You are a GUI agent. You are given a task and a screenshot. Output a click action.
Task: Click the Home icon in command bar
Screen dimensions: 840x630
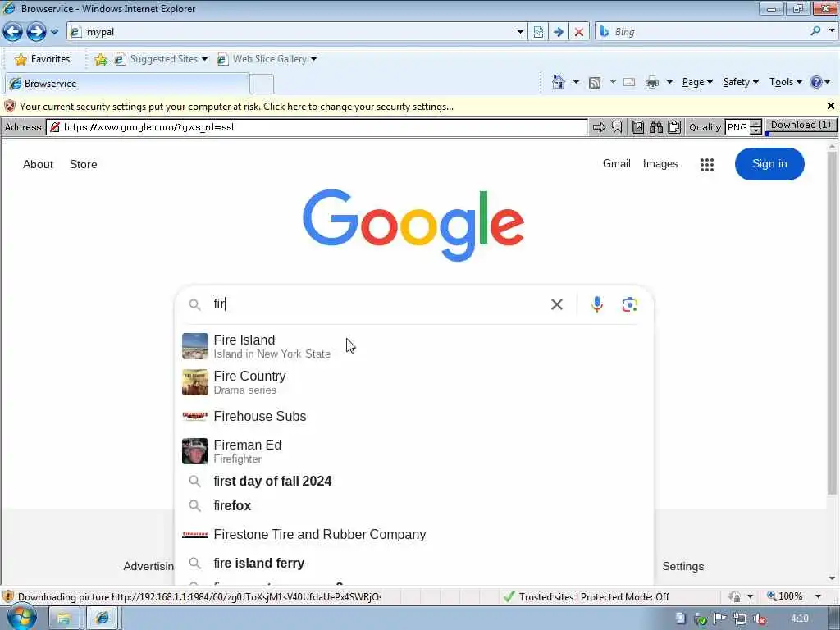[x=559, y=82]
